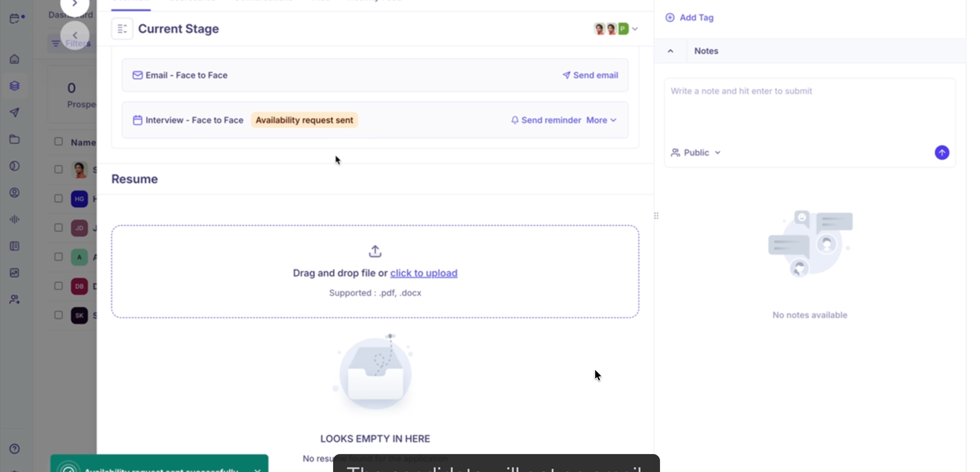Change note visibility via the Public dropdown
980x472 pixels.
[x=697, y=153]
